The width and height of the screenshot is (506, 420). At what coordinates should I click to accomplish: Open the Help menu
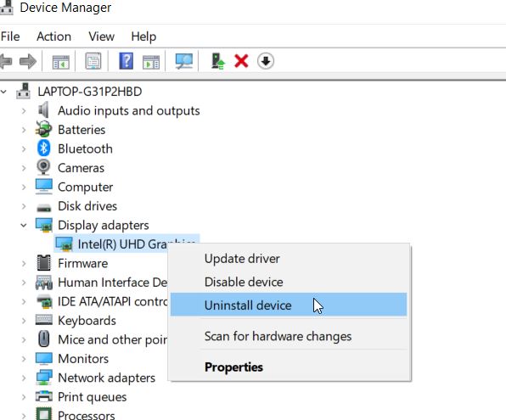143,36
